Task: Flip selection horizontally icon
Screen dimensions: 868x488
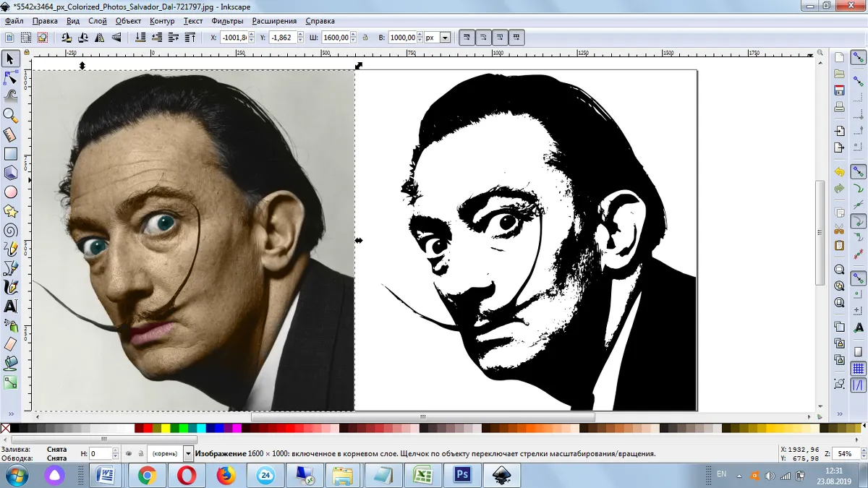Action: pos(100,37)
